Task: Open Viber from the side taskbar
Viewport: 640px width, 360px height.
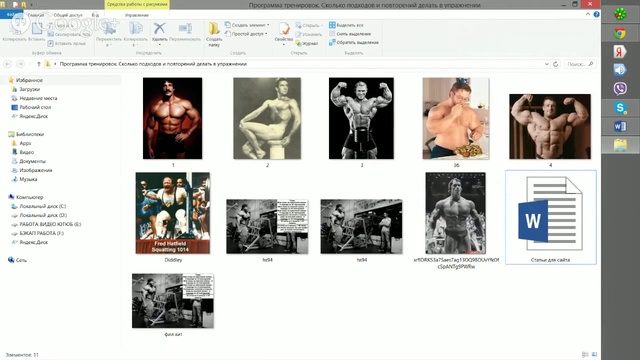Action: pos(620,89)
